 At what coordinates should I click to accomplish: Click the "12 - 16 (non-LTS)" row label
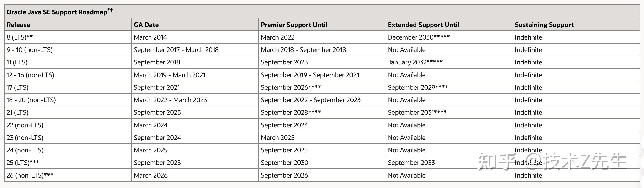[x=30, y=75]
